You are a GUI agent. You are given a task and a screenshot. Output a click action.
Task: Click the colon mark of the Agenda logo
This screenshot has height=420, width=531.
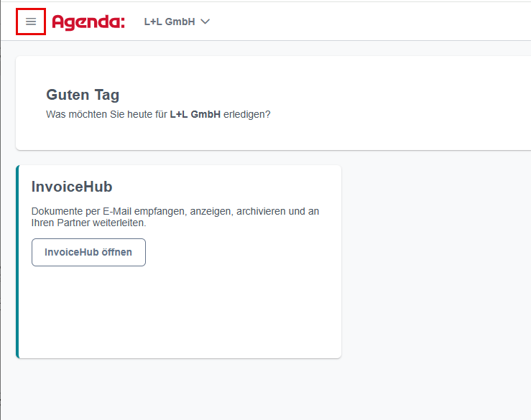[x=123, y=22]
